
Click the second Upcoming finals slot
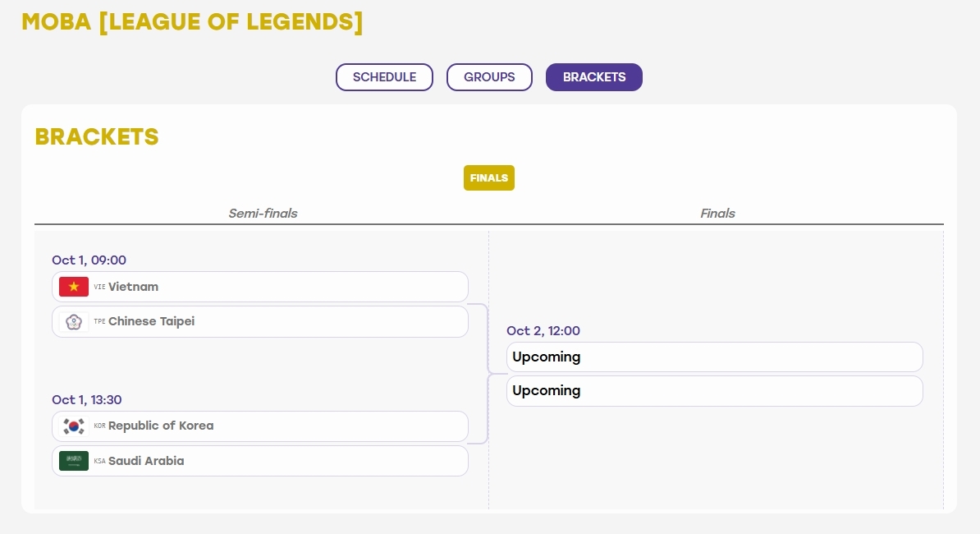click(714, 391)
